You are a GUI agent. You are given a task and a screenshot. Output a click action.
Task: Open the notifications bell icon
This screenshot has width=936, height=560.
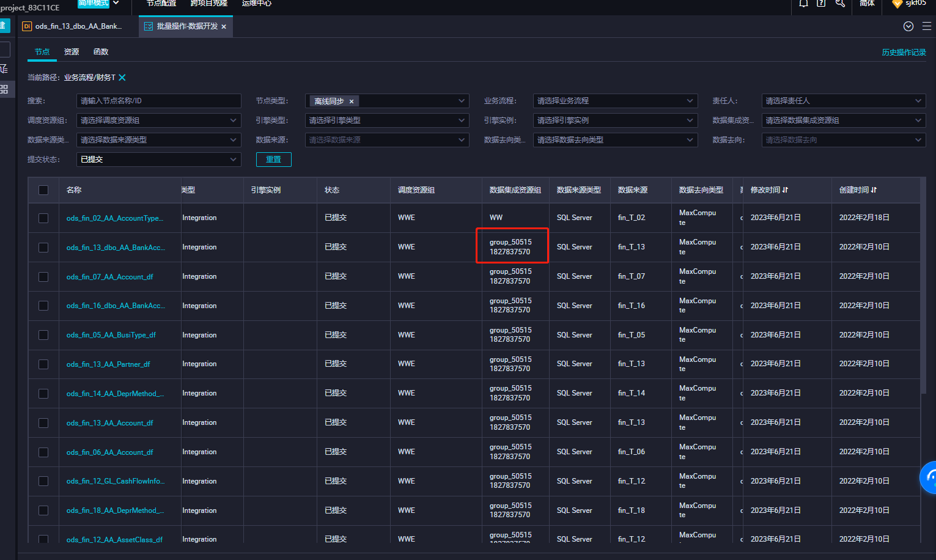pyautogui.click(x=803, y=3)
